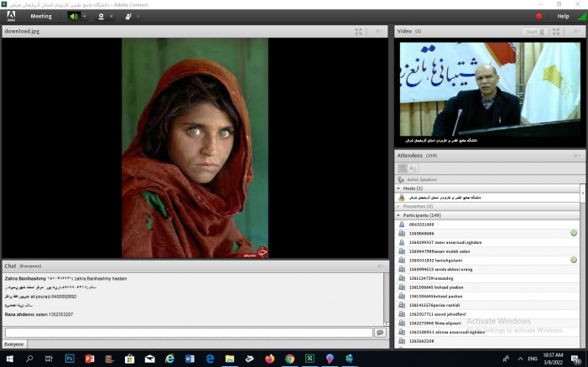Open Attendees pod options menu

(576, 156)
